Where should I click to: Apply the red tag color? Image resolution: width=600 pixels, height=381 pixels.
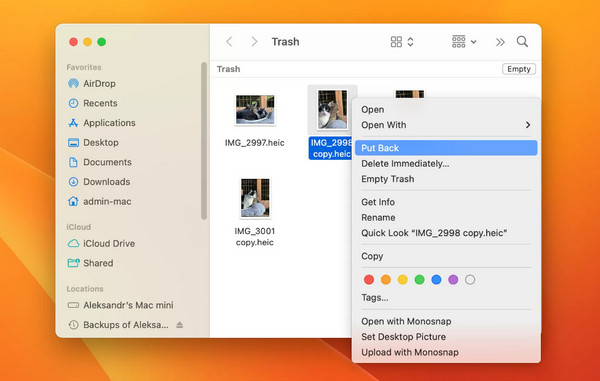[369, 280]
